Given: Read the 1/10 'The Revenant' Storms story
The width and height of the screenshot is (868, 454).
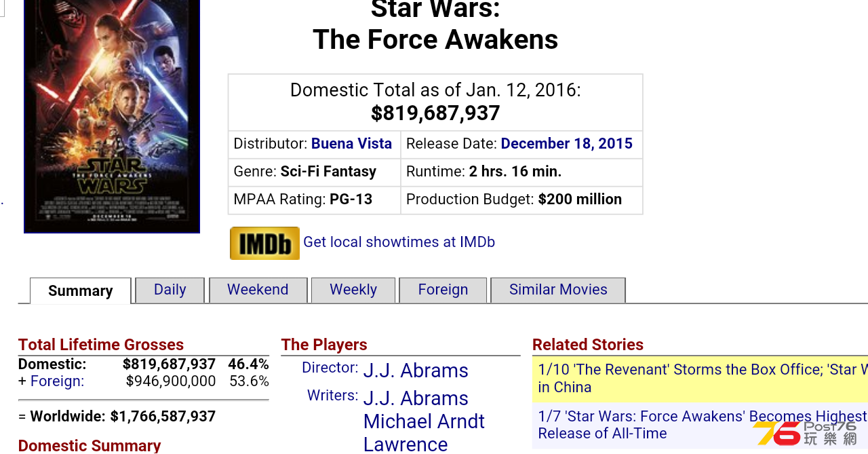Looking at the screenshot, I should 703,379.
